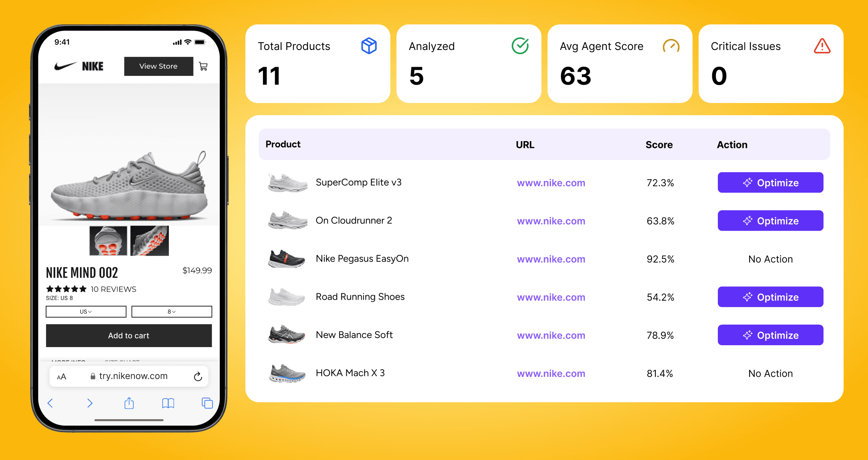Click the View Store button
The image size is (868, 460).
tap(159, 66)
